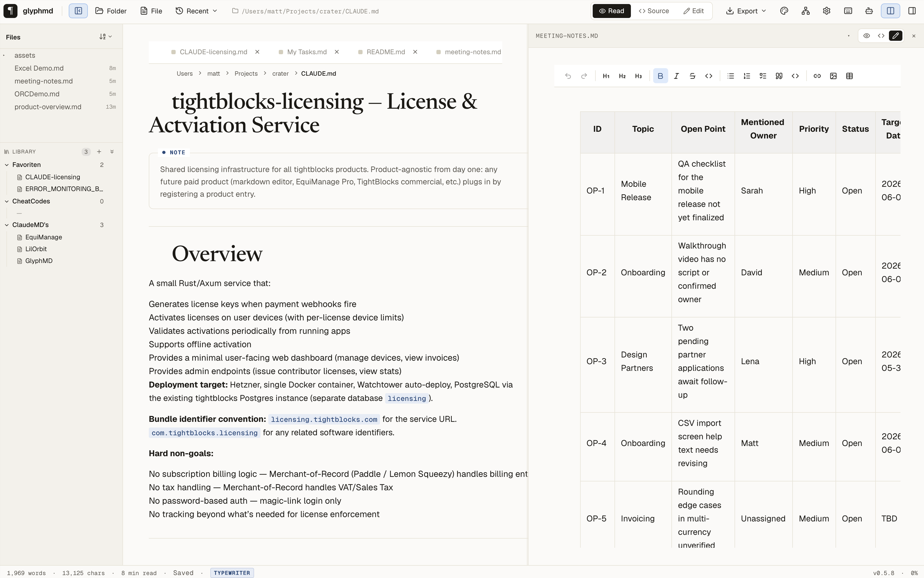Toggle Typewriter mode in status bar

[x=232, y=573]
